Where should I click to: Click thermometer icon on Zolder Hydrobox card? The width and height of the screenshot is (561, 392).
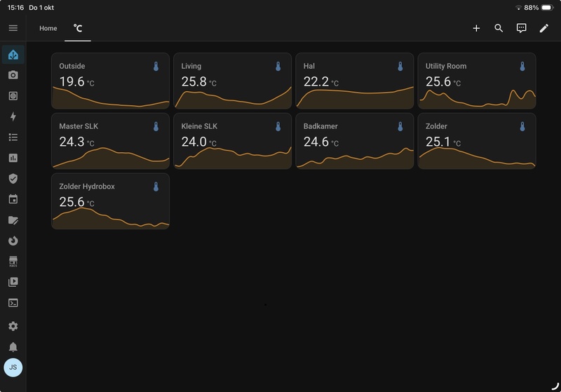click(x=156, y=187)
